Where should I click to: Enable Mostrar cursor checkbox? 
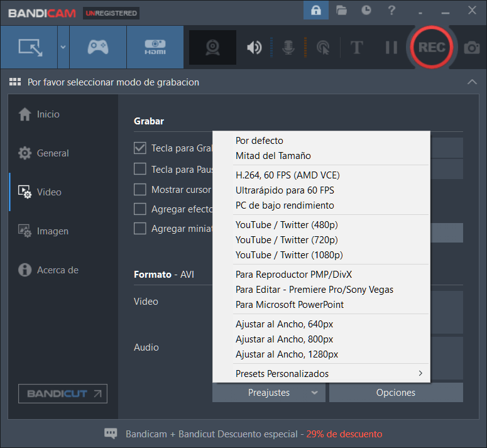(140, 189)
